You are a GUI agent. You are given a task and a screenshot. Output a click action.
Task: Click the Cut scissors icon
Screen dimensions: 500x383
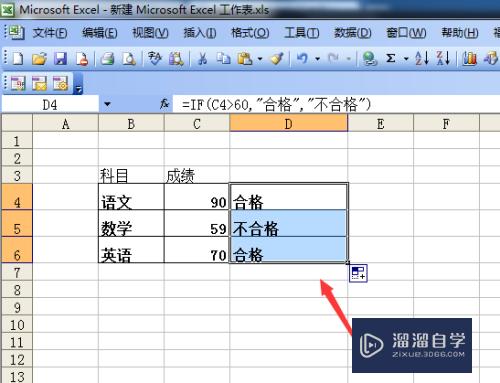[202, 59]
